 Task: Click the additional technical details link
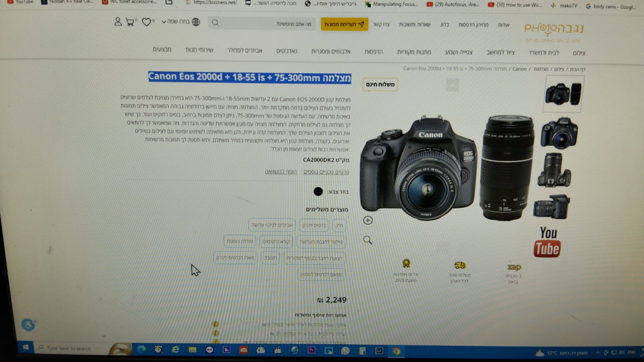coord(326,172)
